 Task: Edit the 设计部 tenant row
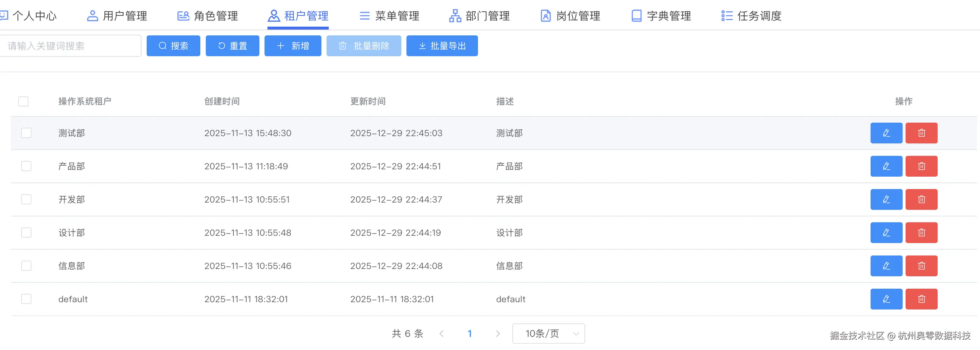point(886,232)
